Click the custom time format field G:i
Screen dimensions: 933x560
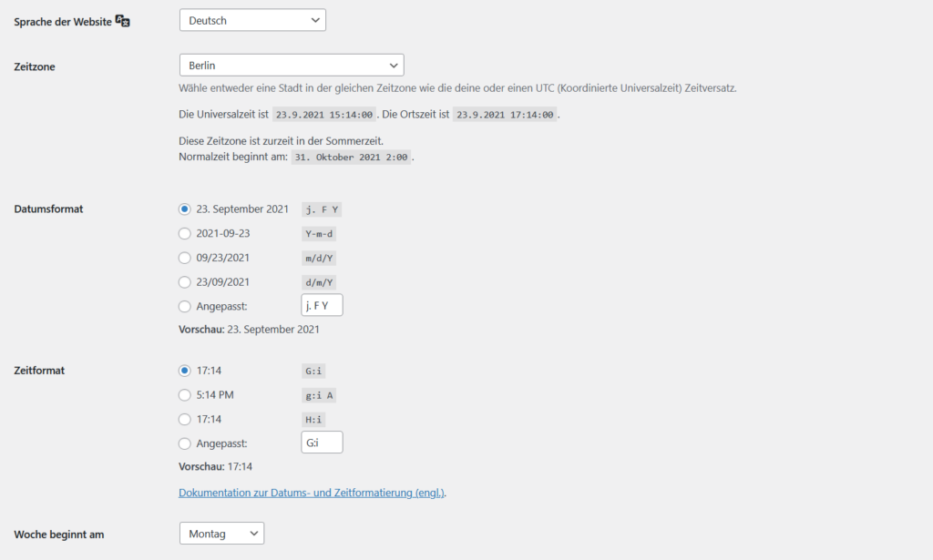click(322, 443)
